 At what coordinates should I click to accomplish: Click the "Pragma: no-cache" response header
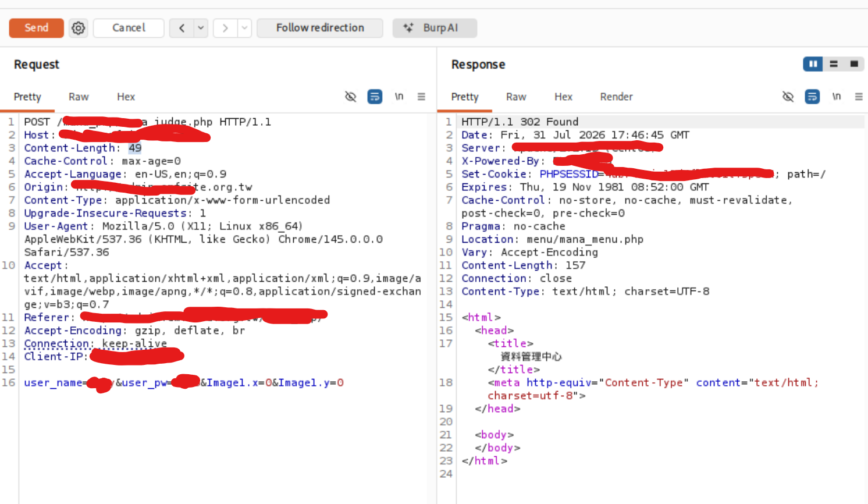(513, 226)
